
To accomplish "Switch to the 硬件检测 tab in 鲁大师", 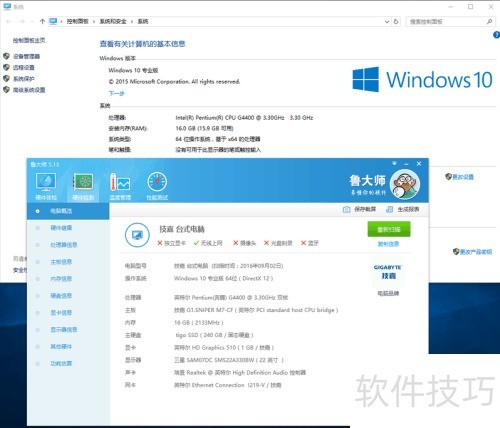I will click(x=83, y=186).
